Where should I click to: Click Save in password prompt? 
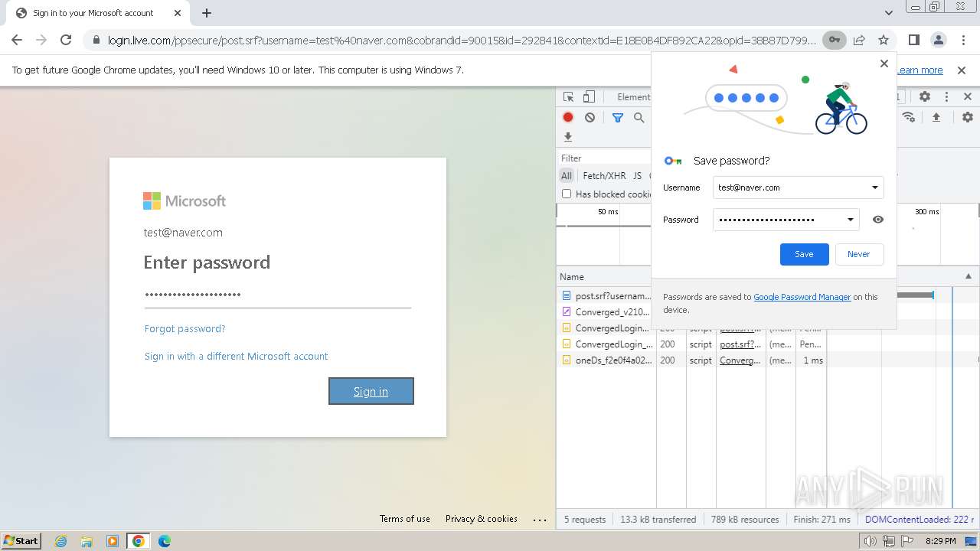pyautogui.click(x=804, y=254)
